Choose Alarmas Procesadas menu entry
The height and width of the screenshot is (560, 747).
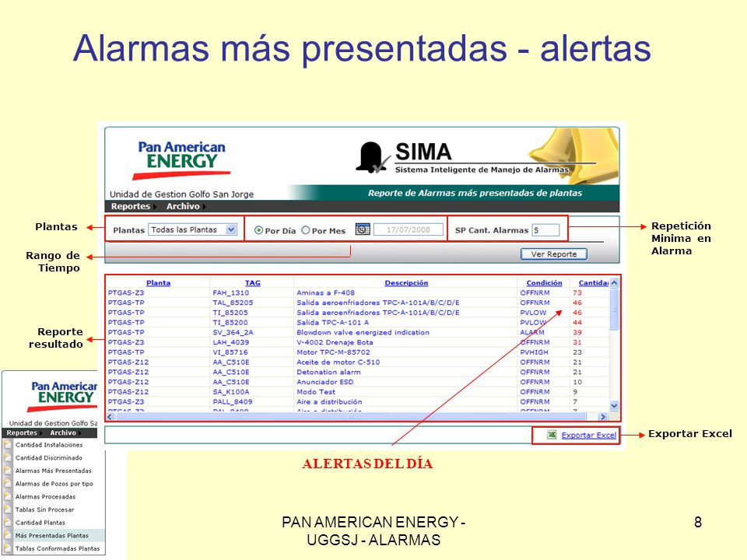pos(45,497)
